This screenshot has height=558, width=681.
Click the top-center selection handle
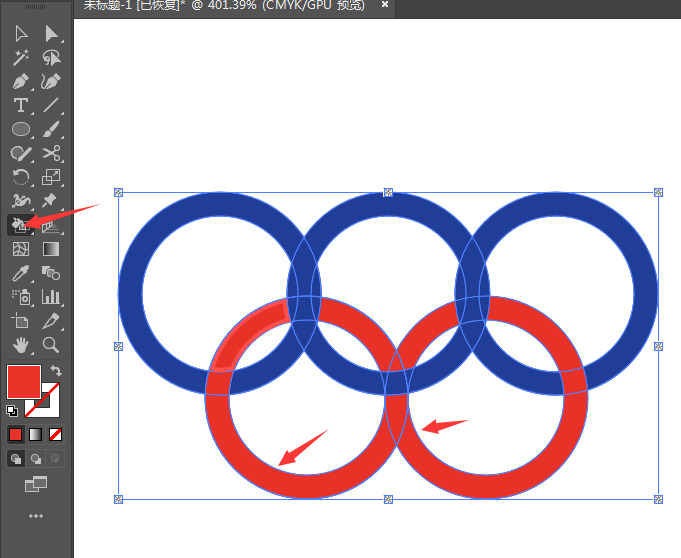(388, 192)
